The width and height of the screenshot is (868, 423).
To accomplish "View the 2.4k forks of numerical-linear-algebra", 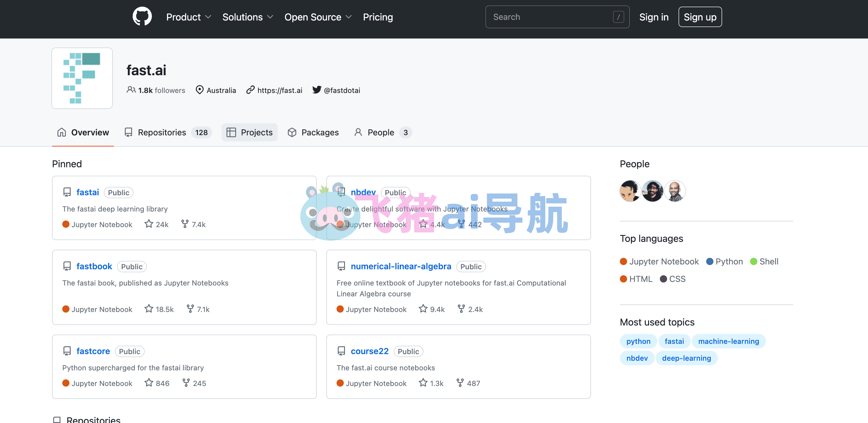I will pyautogui.click(x=470, y=309).
